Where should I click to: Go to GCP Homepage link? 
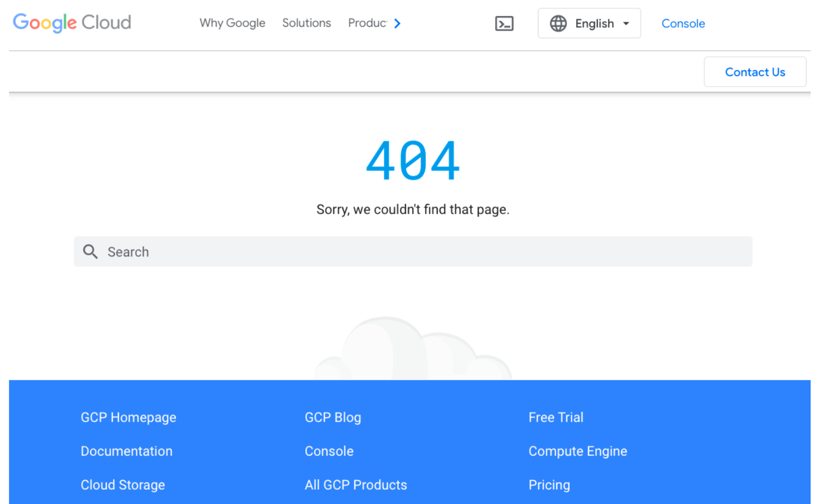click(x=128, y=417)
